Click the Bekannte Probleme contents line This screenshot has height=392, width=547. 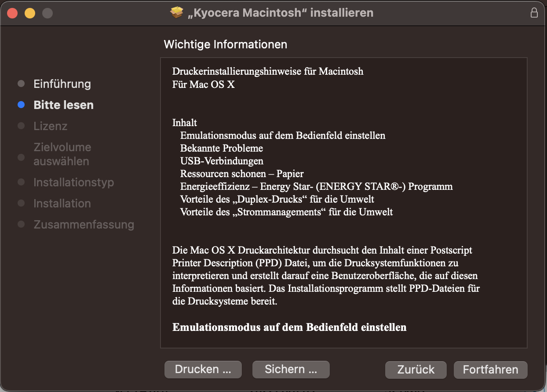[x=221, y=148]
